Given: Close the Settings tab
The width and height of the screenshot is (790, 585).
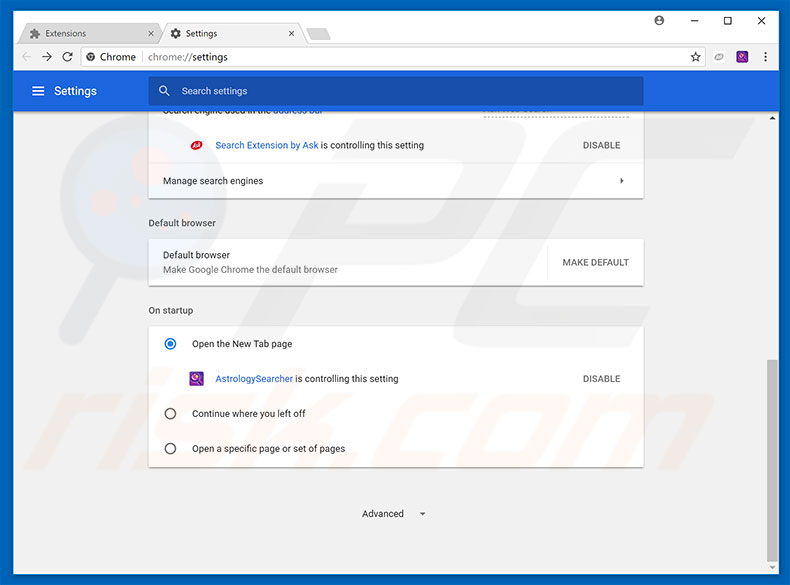Looking at the screenshot, I should pos(291,33).
